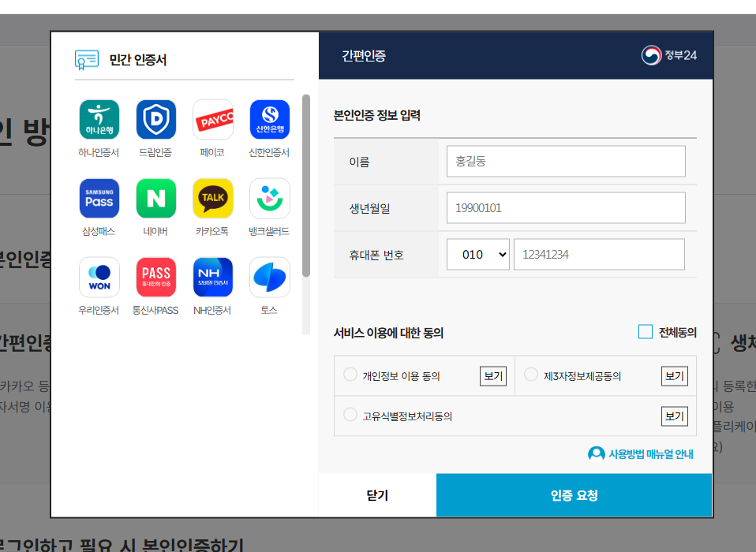Click the 민간 인증서 heading text
This screenshot has height=552, width=756.
coord(138,60)
